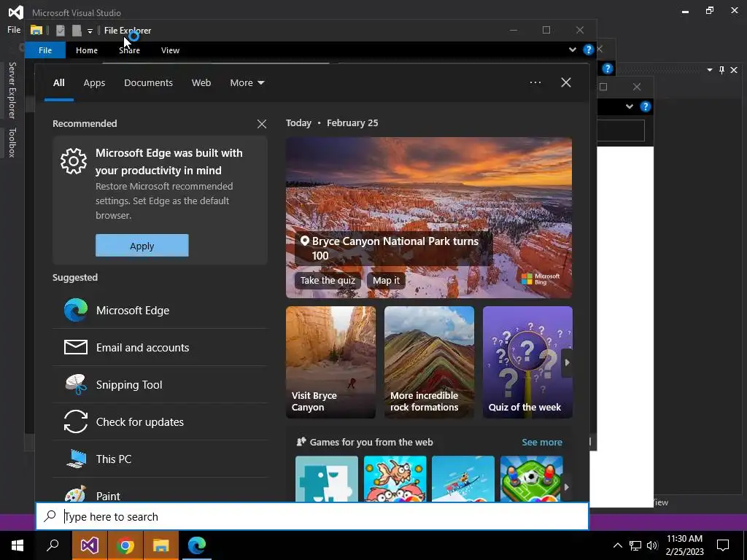
Task: Open File Explorer from the taskbar
Action: pos(161,545)
